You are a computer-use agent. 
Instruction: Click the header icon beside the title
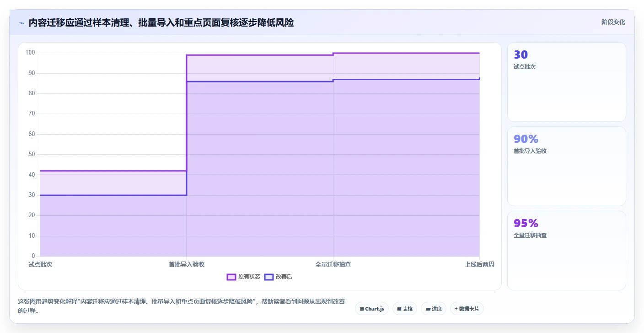tap(21, 23)
